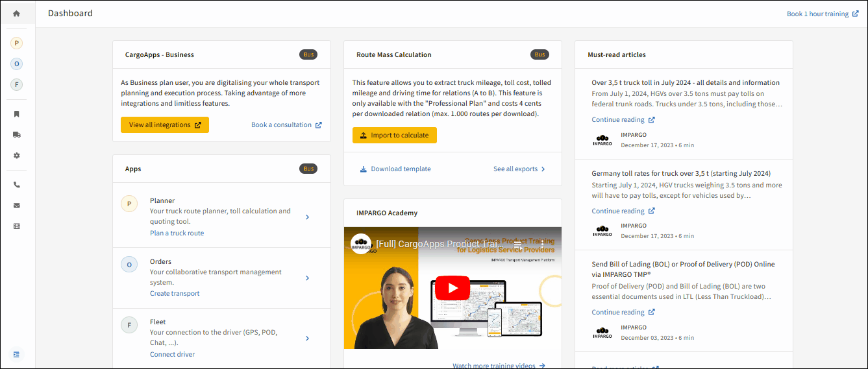Click Connect driver link
868x369 pixels.
coord(172,354)
